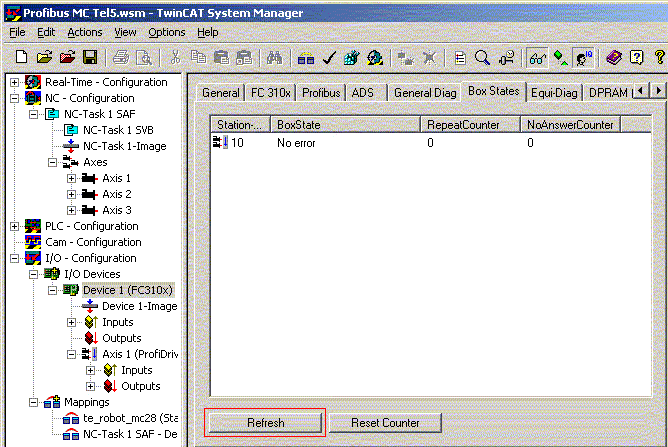The width and height of the screenshot is (668, 447).
Task: Open the Help menu
Action: pos(207,32)
